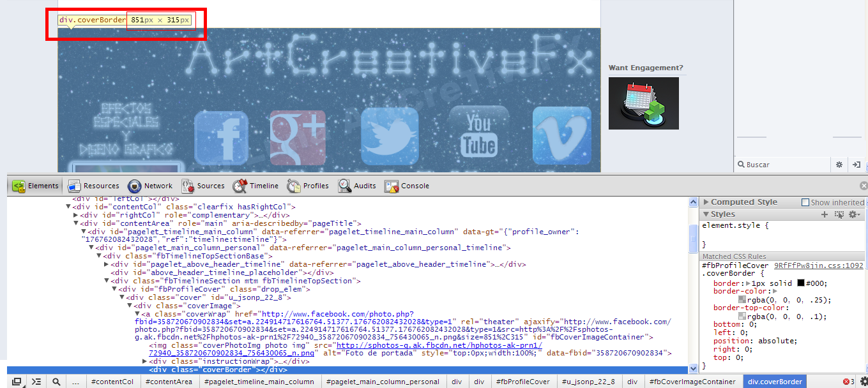Image resolution: width=868 pixels, height=388 pixels.
Task: Collapse the coverWrap anchor node
Action: coord(137,314)
